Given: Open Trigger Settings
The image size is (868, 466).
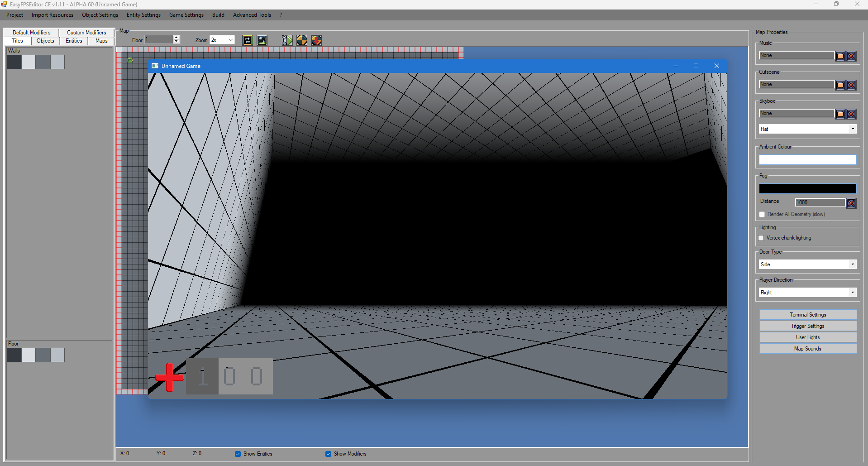Looking at the screenshot, I should coord(808,326).
